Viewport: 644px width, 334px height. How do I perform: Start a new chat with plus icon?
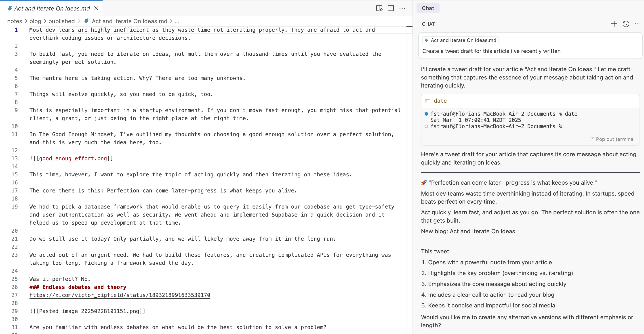pyautogui.click(x=614, y=24)
